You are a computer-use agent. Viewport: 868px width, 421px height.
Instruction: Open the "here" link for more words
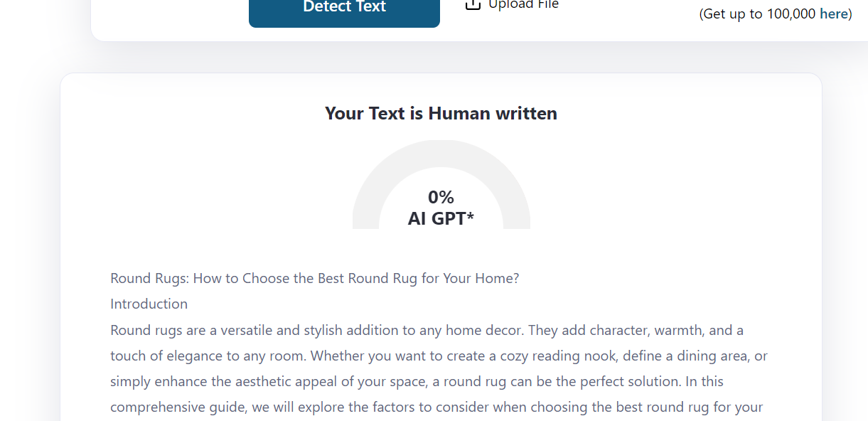[x=833, y=14]
